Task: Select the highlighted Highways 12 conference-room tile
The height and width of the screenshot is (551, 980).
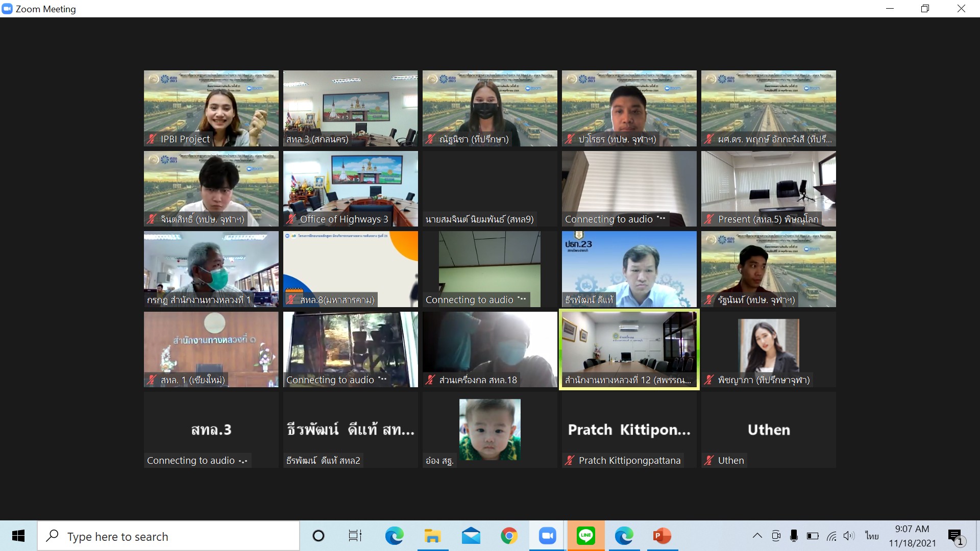Action: tap(629, 349)
